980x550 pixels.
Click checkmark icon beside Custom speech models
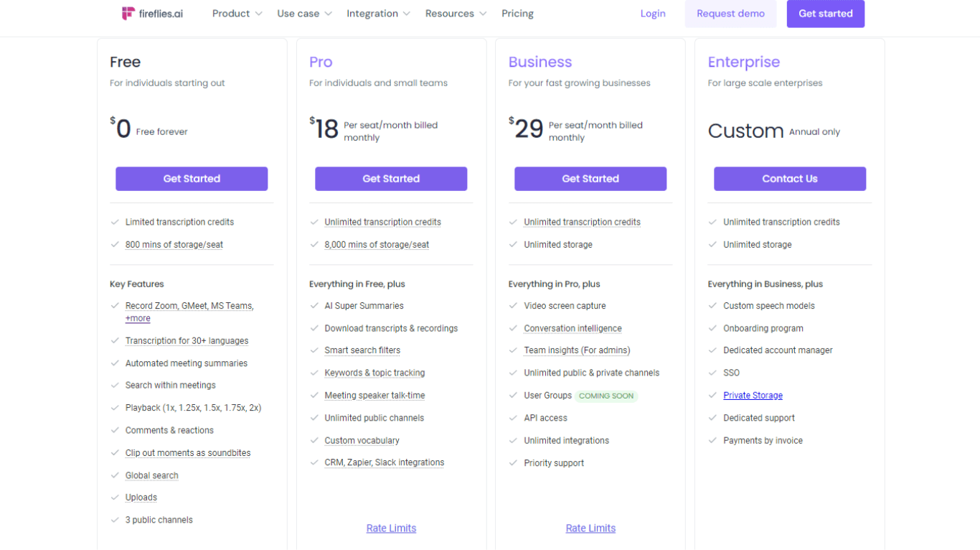(712, 306)
